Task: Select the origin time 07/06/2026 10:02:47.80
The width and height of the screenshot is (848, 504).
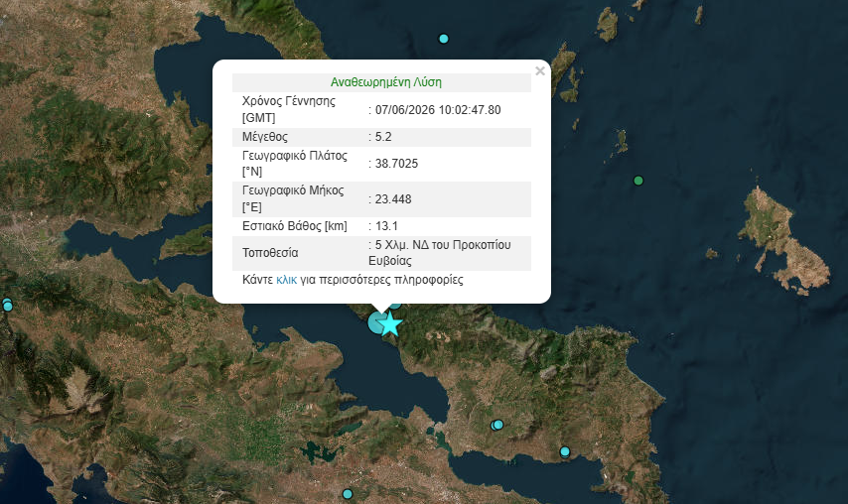Action: click(438, 110)
